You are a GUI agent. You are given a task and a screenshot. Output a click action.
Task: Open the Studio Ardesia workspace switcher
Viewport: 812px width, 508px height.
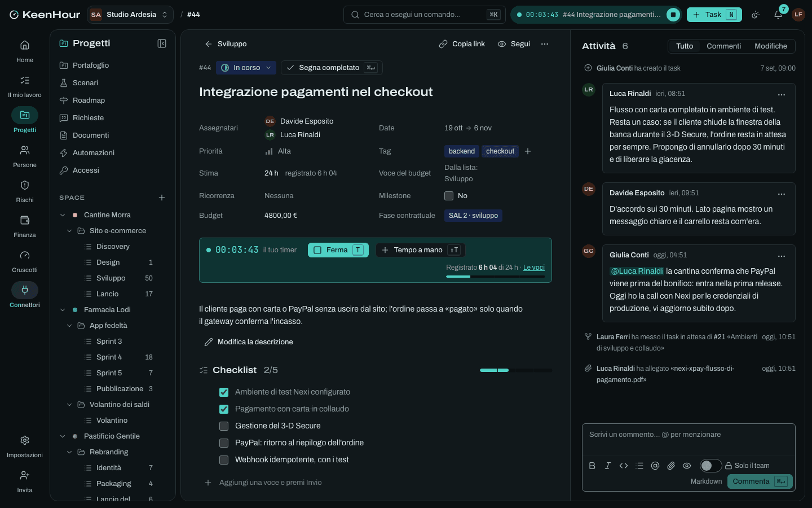coord(130,15)
